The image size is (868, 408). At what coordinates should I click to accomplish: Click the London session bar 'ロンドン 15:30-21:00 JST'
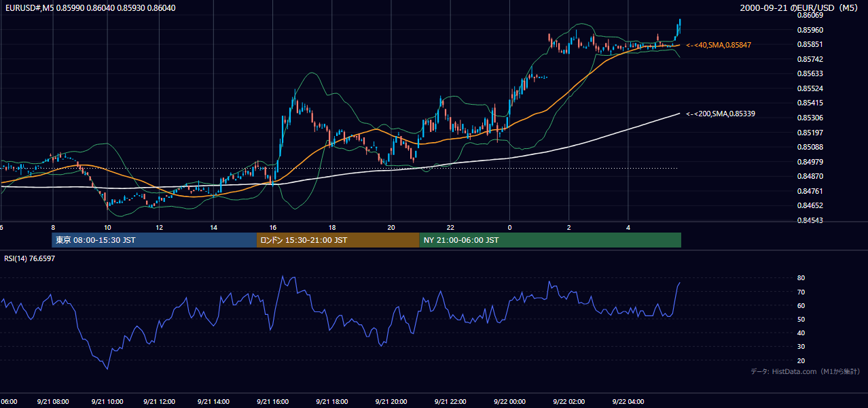tap(338, 240)
